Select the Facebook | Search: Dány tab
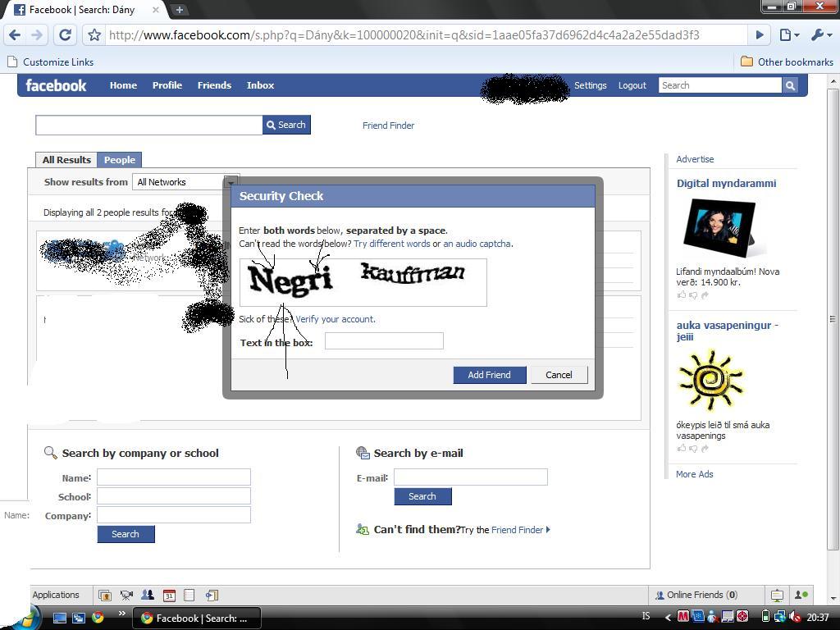The image size is (840, 630). (x=85, y=10)
